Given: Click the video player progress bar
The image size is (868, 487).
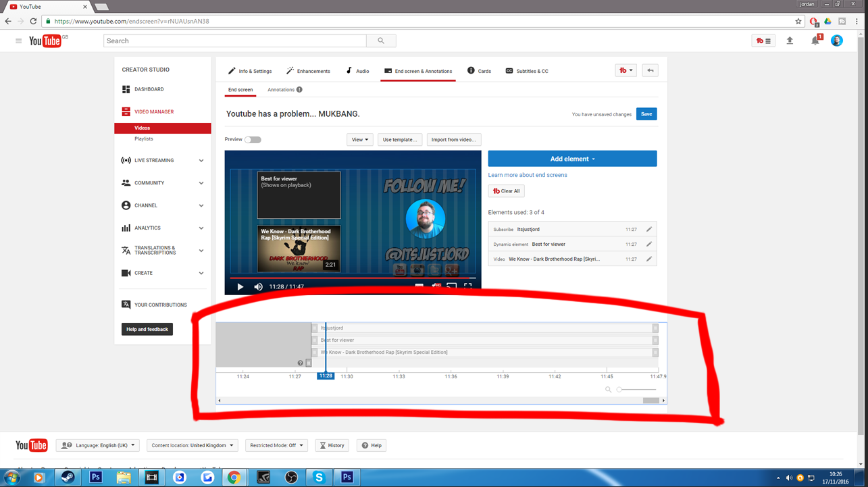Looking at the screenshot, I should point(353,278).
